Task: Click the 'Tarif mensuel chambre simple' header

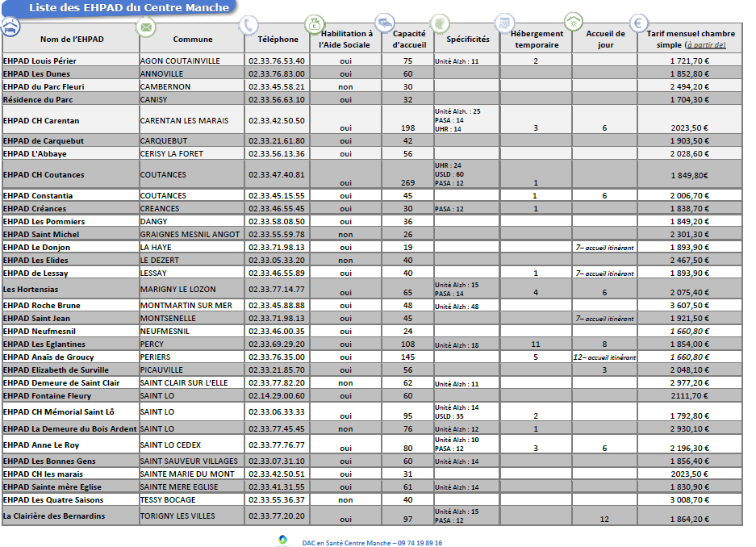Action: [x=691, y=39]
